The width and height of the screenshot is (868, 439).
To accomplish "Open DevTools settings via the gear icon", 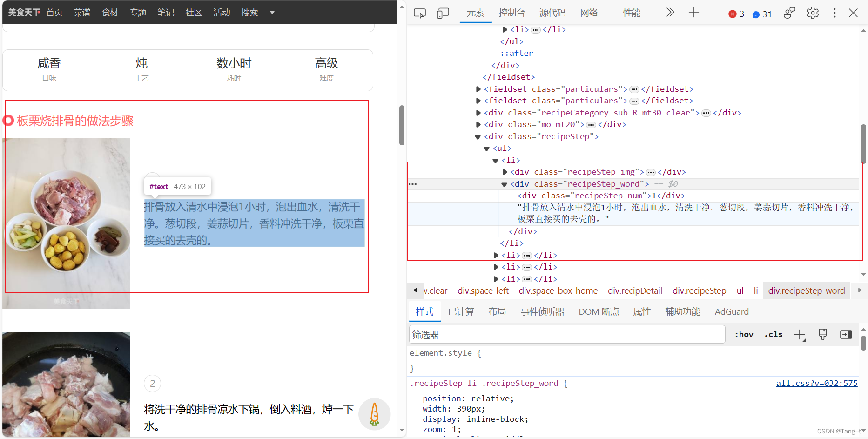I will (x=813, y=13).
